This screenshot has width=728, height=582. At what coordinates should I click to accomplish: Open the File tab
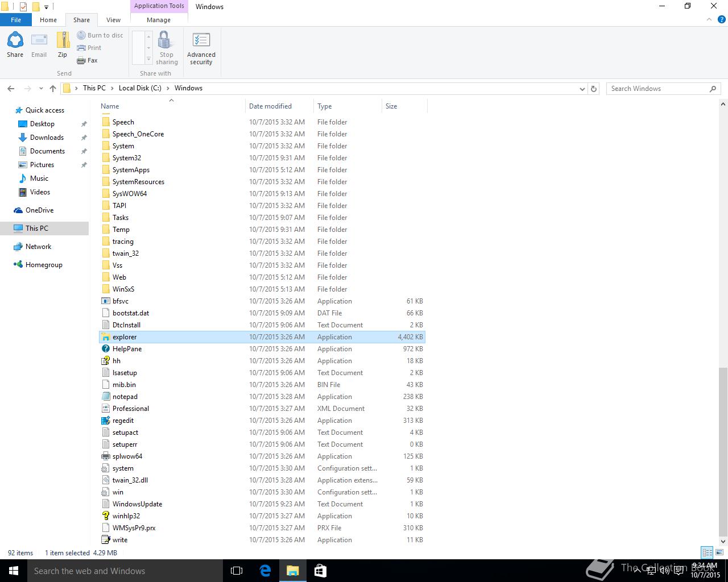(x=16, y=20)
